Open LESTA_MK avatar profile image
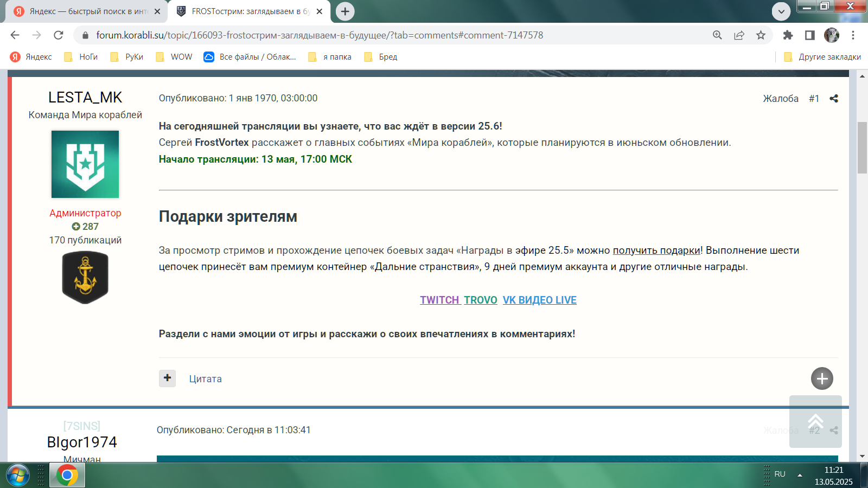The image size is (868, 488). [x=85, y=164]
